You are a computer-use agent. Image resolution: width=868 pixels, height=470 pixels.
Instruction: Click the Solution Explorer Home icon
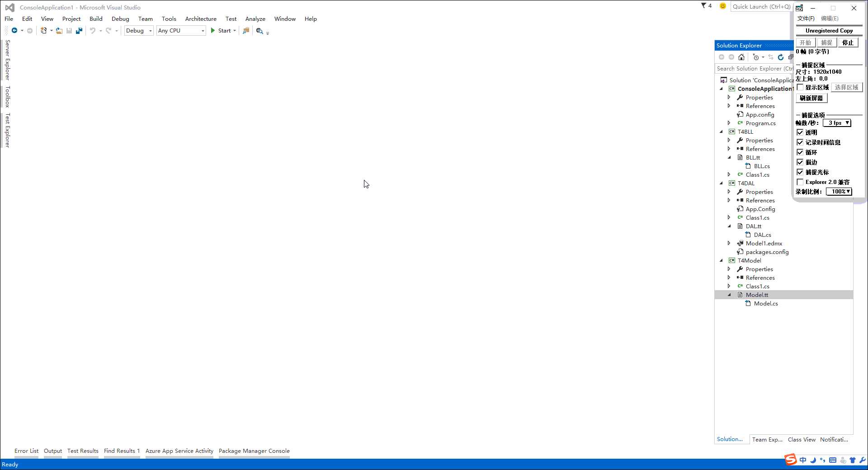(x=741, y=57)
